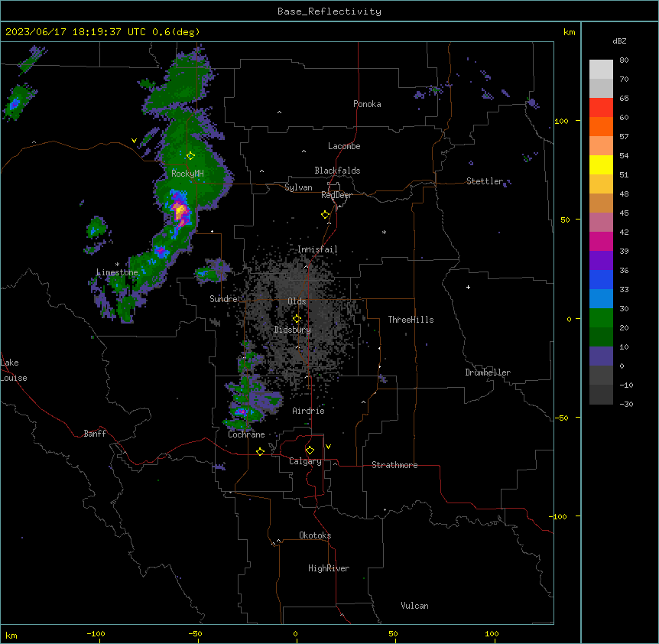This screenshot has width=659, height=644.
Task: Select the bright yellow 51-54 dBZ swatch
Action: [601, 165]
